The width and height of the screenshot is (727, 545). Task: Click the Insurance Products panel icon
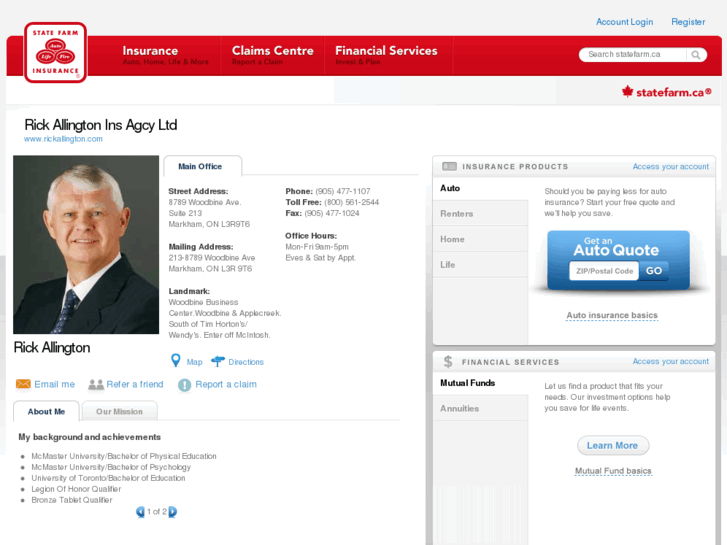449,166
